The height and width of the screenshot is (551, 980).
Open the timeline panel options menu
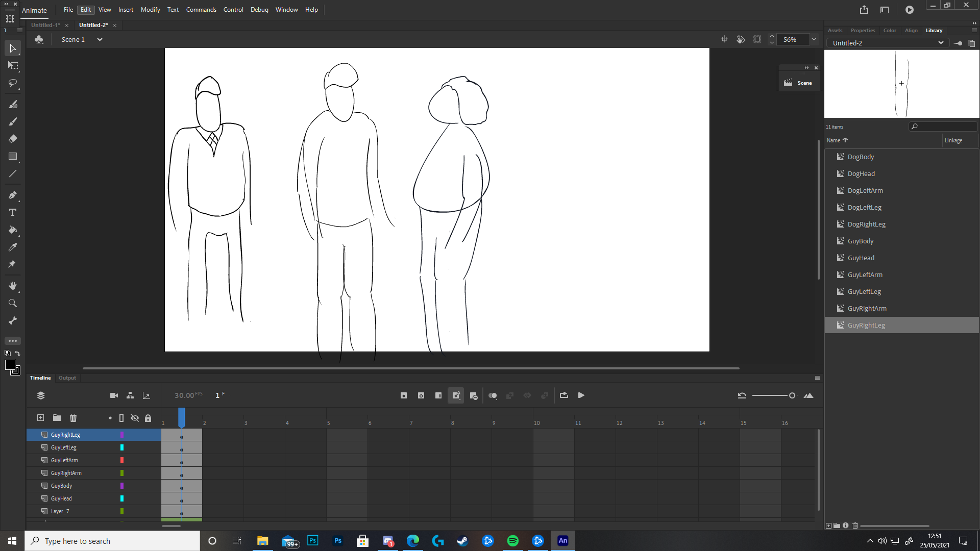pyautogui.click(x=818, y=378)
